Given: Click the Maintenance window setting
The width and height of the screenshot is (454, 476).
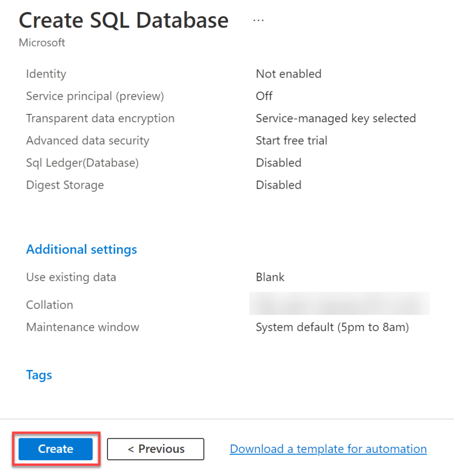Looking at the screenshot, I should (x=82, y=327).
